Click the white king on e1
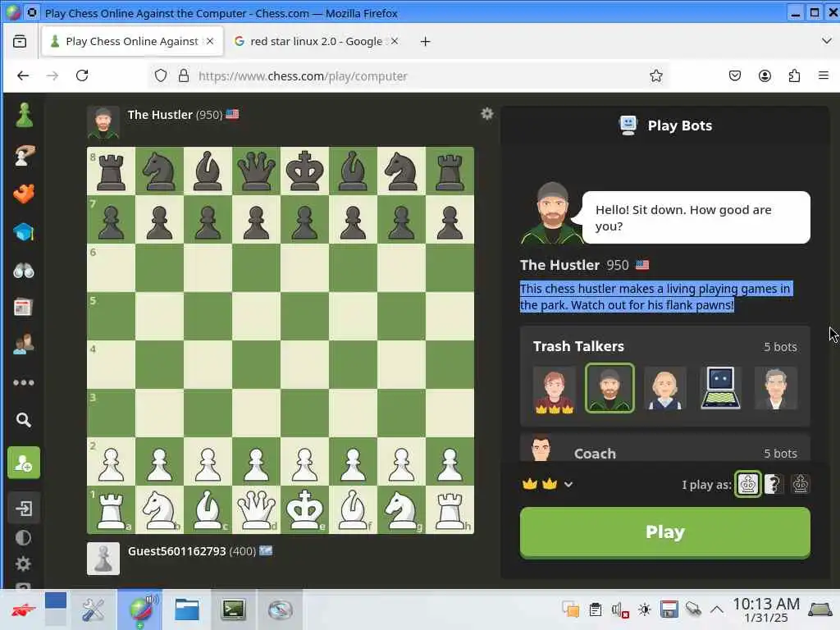 click(305, 509)
